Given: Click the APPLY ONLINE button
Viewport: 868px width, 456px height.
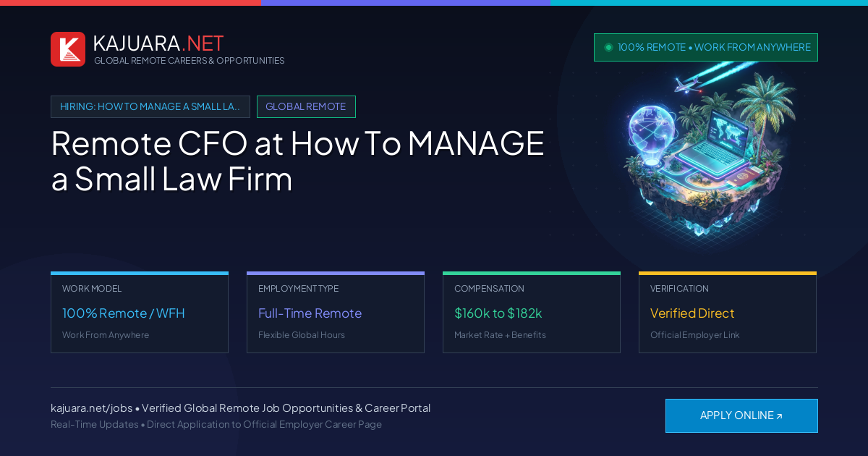Looking at the screenshot, I should [741, 415].
